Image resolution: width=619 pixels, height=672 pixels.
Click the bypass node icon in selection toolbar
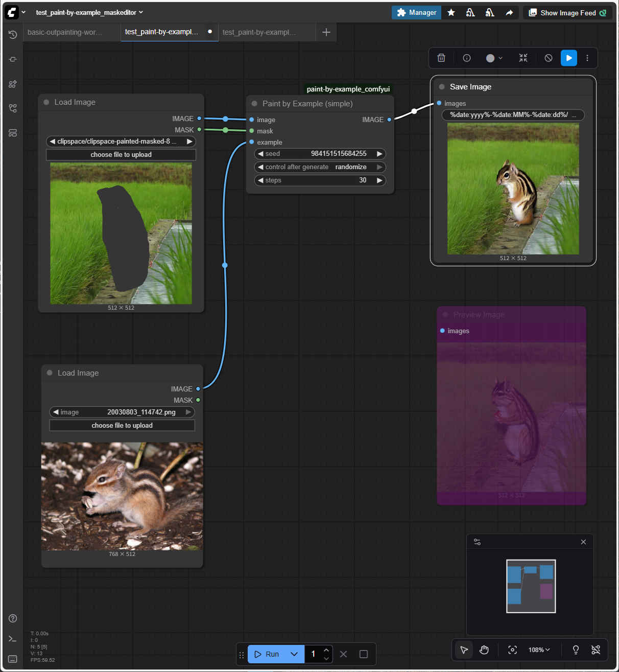[x=548, y=58]
